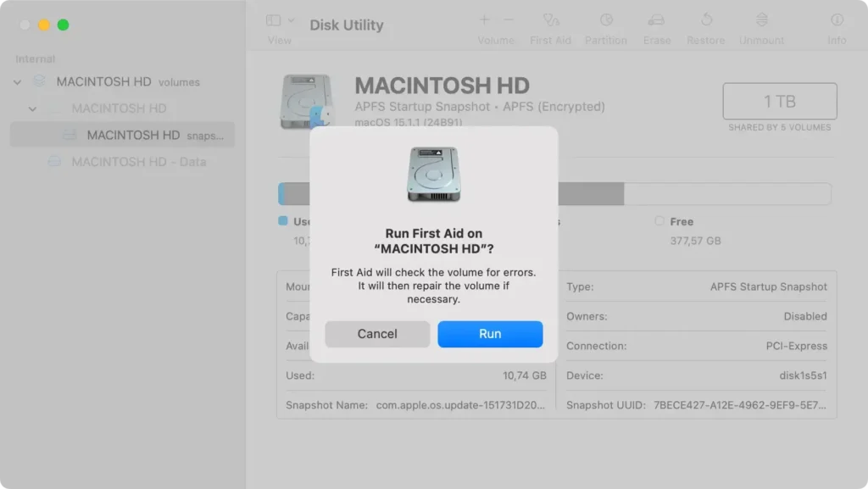Click the Unmount toolbar icon
This screenshot has width=868, height=489.
[x=762, y=19]
